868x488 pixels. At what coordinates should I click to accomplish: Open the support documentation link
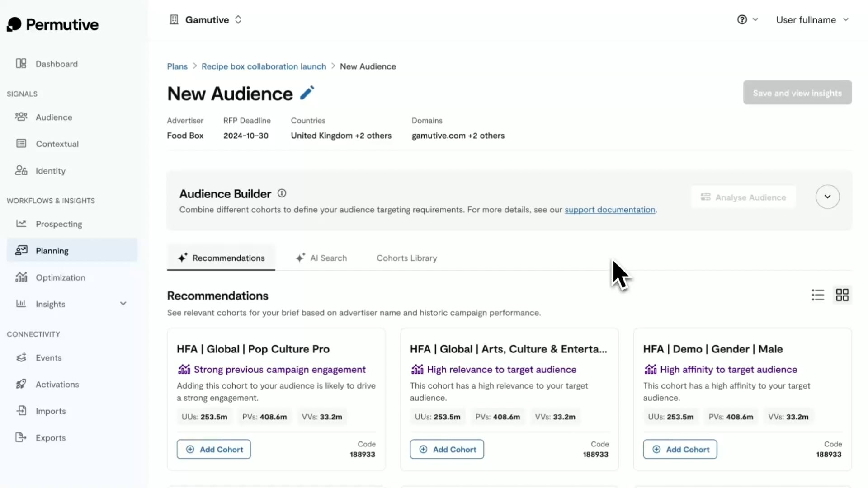coord(609,210)
